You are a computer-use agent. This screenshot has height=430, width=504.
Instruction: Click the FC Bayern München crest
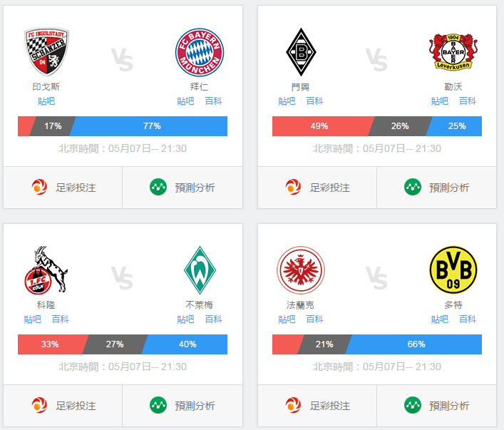[200, 52]
